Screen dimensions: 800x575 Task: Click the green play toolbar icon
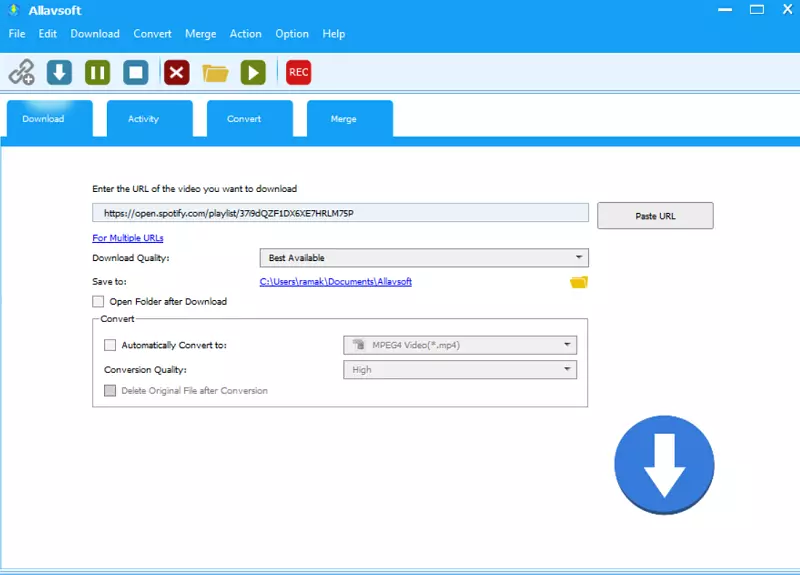253,72
